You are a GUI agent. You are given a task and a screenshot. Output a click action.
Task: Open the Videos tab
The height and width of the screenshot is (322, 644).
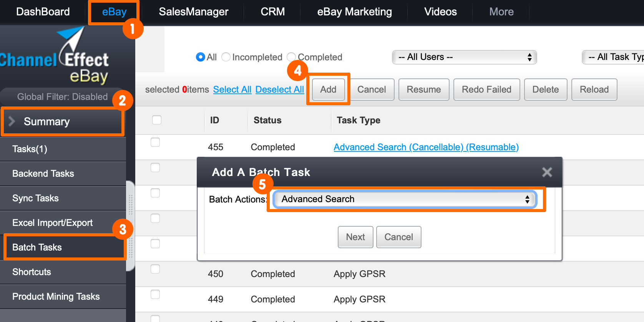tap(440, 12)
